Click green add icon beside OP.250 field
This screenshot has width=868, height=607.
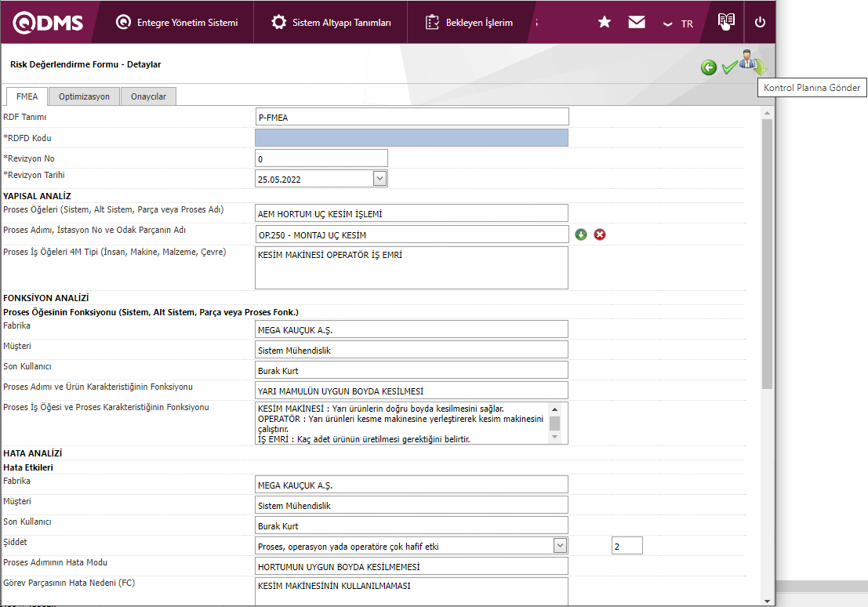(x=581, y=234)
